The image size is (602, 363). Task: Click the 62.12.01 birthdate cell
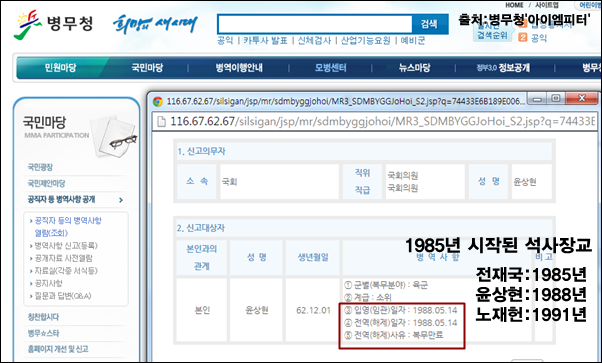(x=313, y=310)
